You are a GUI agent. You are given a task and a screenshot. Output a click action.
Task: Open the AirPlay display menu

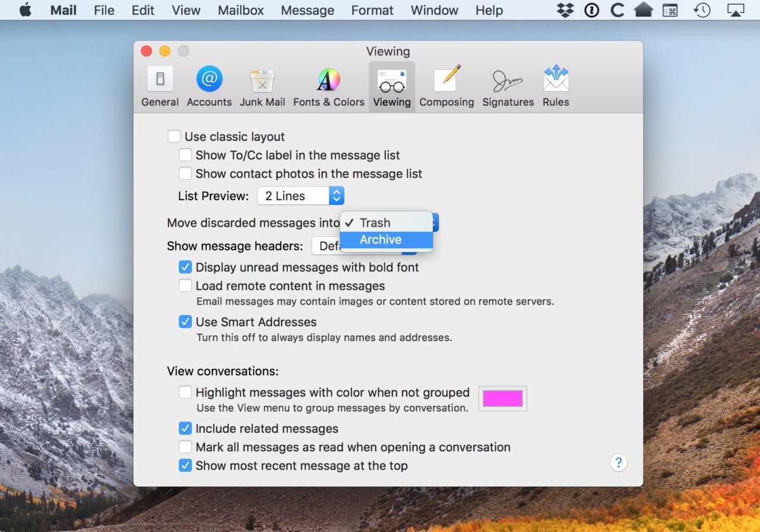(736, 10)
